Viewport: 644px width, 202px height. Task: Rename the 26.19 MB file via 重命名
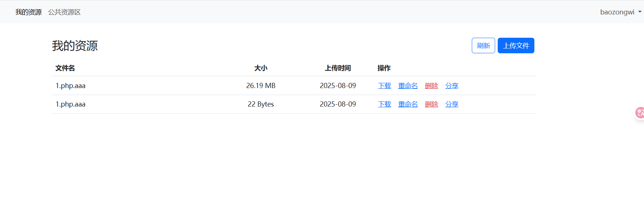(x=408, y=85)
